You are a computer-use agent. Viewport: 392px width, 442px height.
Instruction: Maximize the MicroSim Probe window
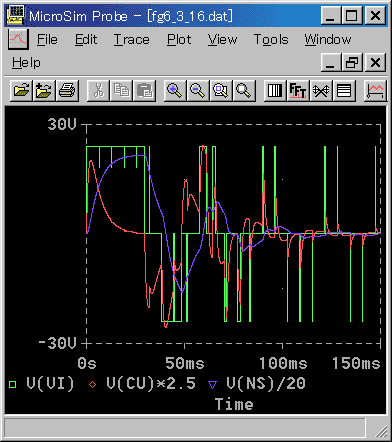point(352,15)
